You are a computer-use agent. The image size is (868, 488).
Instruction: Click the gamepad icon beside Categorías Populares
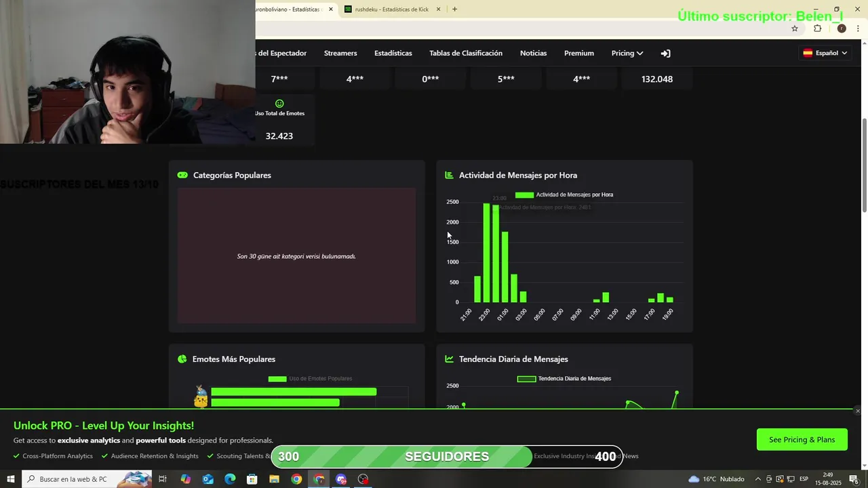pos(182,175)
